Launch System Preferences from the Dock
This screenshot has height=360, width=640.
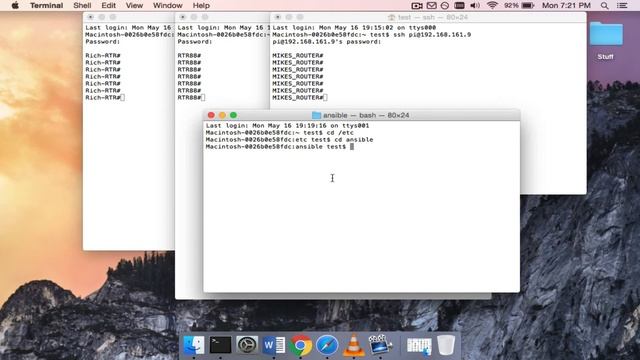(247, 345)
